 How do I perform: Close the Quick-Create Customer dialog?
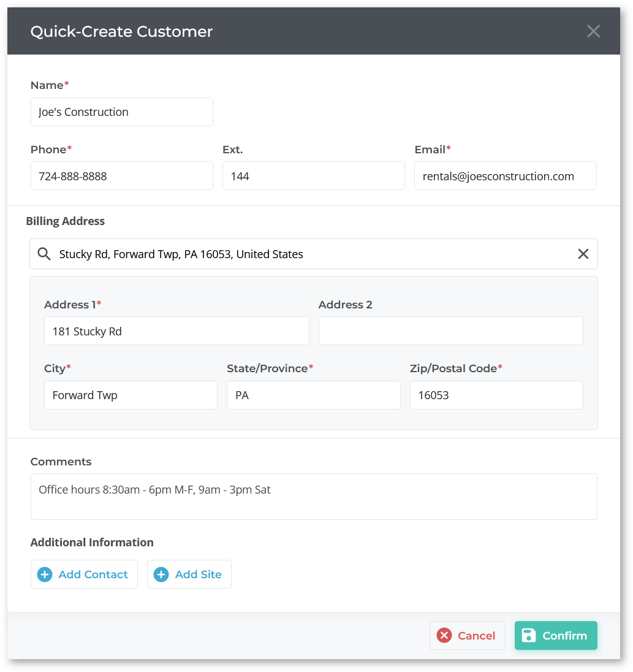tap(593, 31)
